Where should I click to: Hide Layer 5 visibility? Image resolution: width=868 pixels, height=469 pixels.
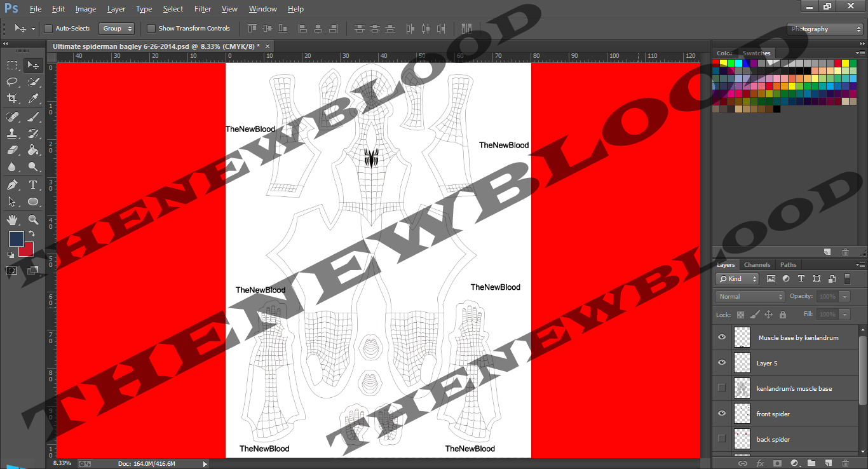pyautogui.click(x=721, y=363)
